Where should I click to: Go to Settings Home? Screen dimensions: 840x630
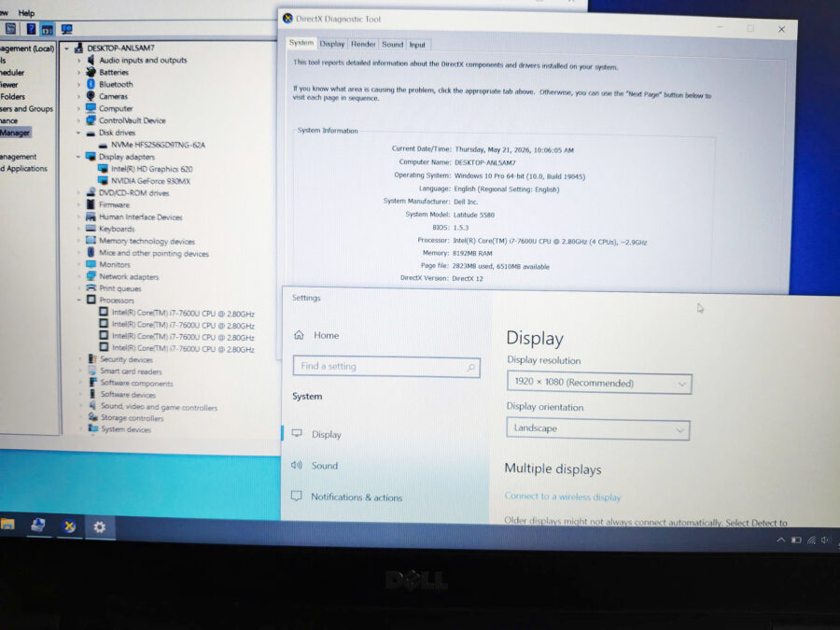tap(316, 335)
